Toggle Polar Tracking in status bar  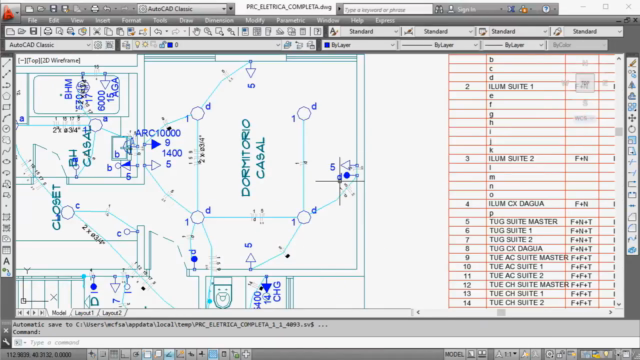click(x=136, y=354)
